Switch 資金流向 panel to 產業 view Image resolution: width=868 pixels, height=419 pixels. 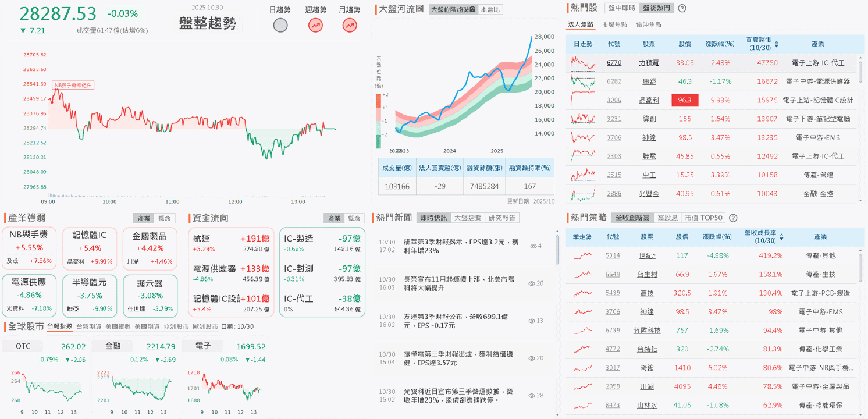(334, 218)
